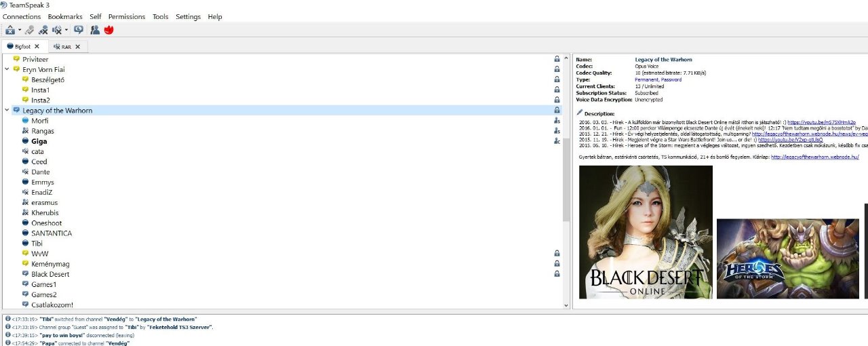The image size is (868, 346).
Task: Click the lock icon on the Priviteer row
Action: 557,59
